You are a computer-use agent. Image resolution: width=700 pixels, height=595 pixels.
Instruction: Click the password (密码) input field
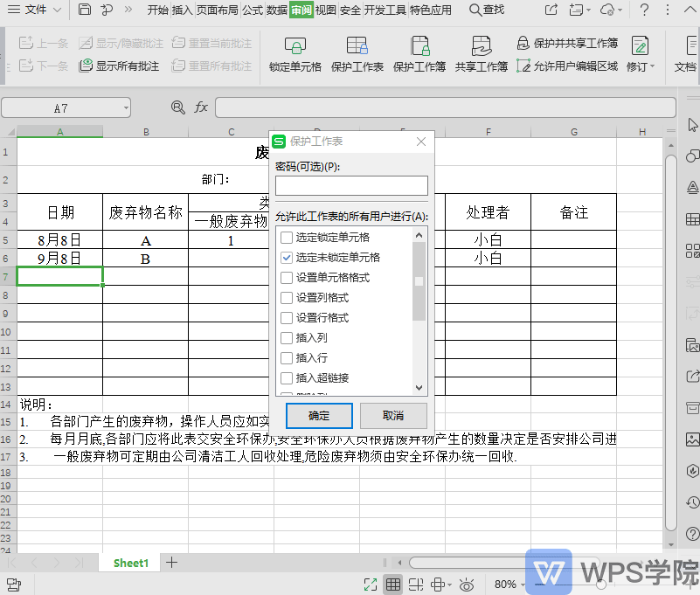(x=351, y=185)
